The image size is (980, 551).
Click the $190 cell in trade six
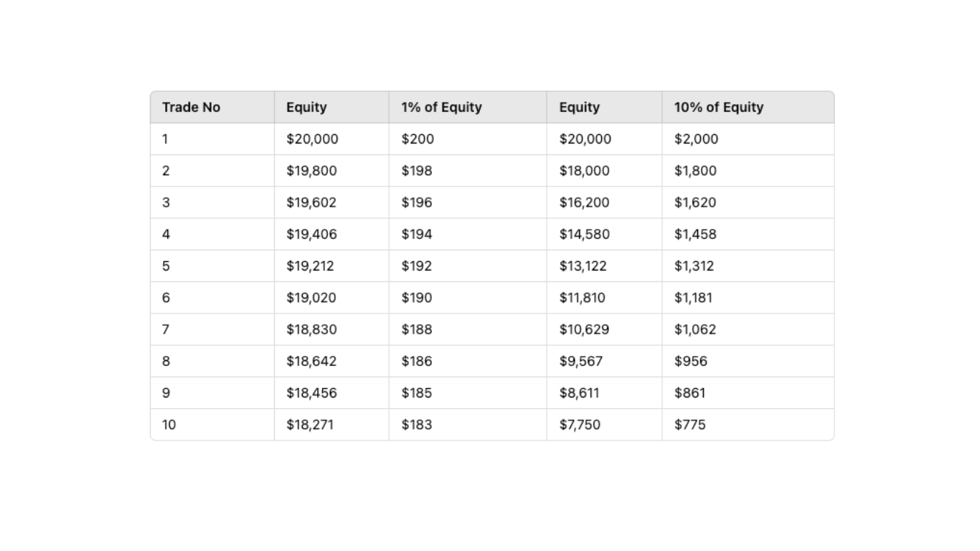[417, 298]
